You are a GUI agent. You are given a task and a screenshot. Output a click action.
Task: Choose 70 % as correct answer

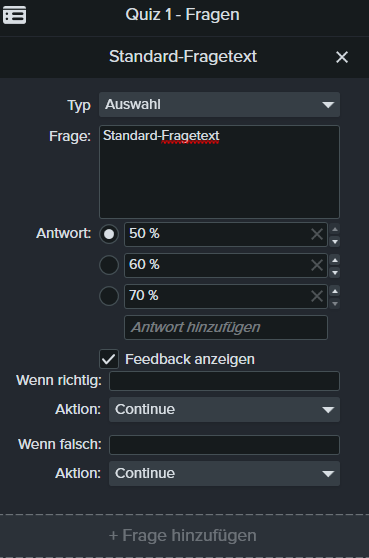109,296
